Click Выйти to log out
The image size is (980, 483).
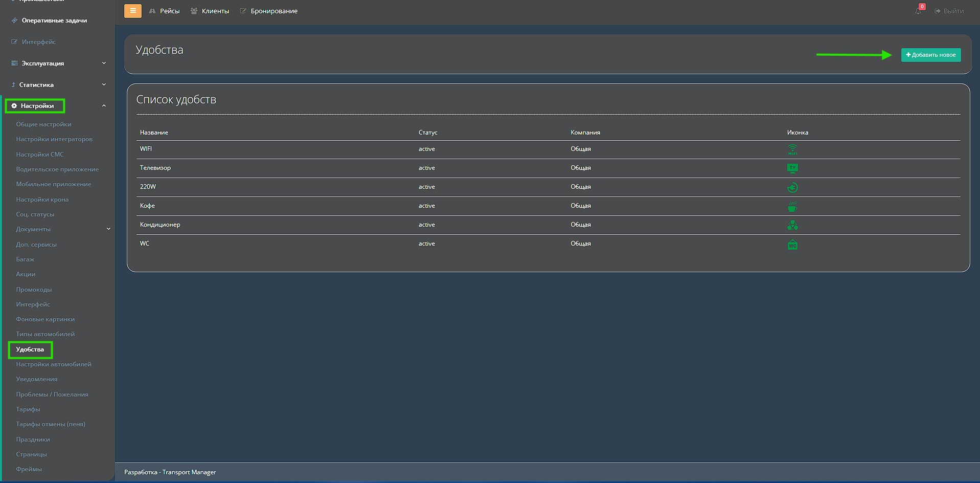(949, 11)
